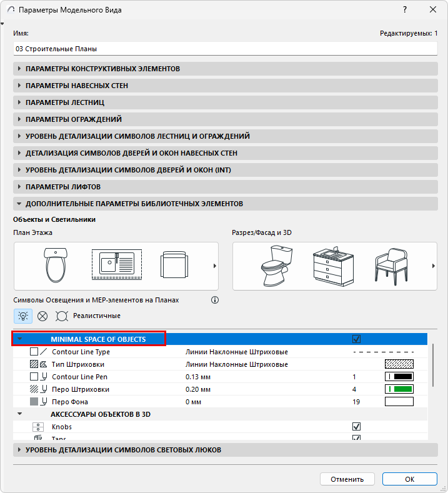Toggle the Knobs checkbox
The width and height of the screenshot is (448, 493).
click(356, 427)
